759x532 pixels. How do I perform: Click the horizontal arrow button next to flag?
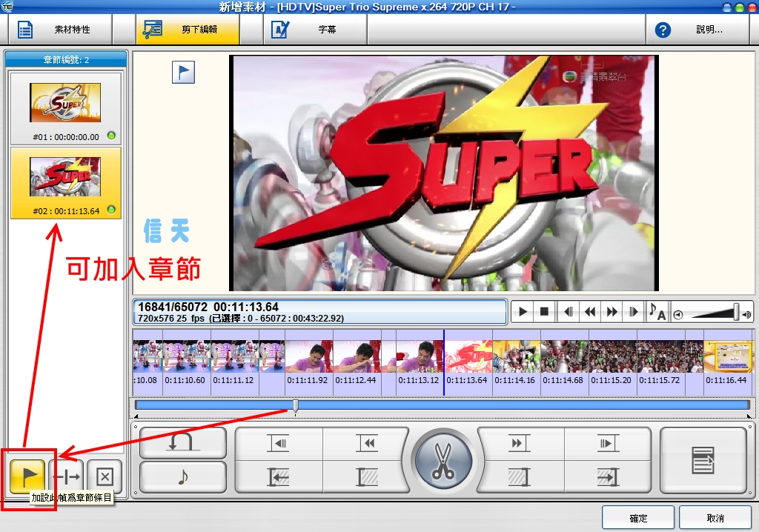point(66,476)
